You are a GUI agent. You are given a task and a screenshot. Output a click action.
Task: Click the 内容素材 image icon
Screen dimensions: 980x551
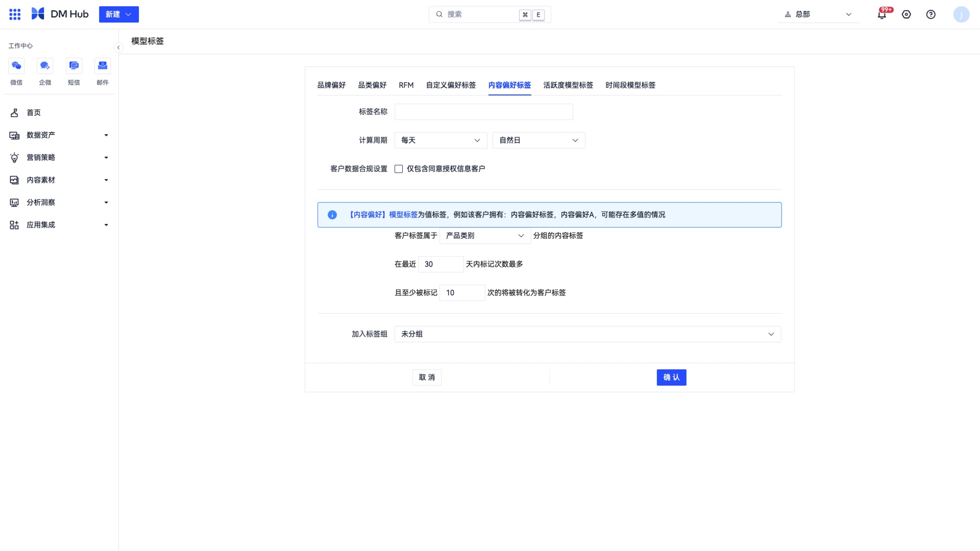click(x=14, y=180)
